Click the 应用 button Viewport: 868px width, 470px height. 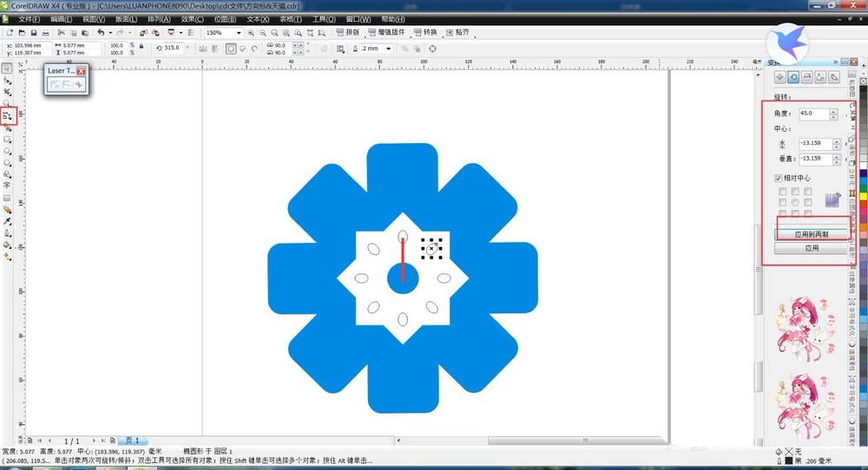811,248
